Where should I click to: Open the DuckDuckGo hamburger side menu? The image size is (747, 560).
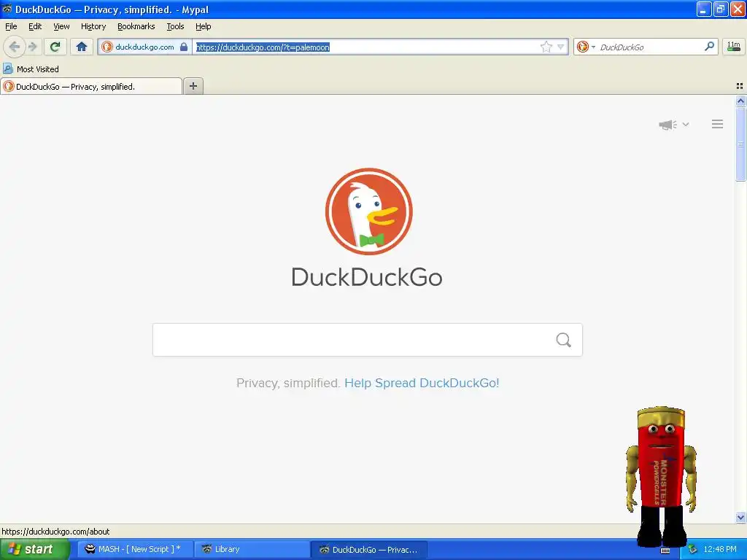[x=718, y=124]
